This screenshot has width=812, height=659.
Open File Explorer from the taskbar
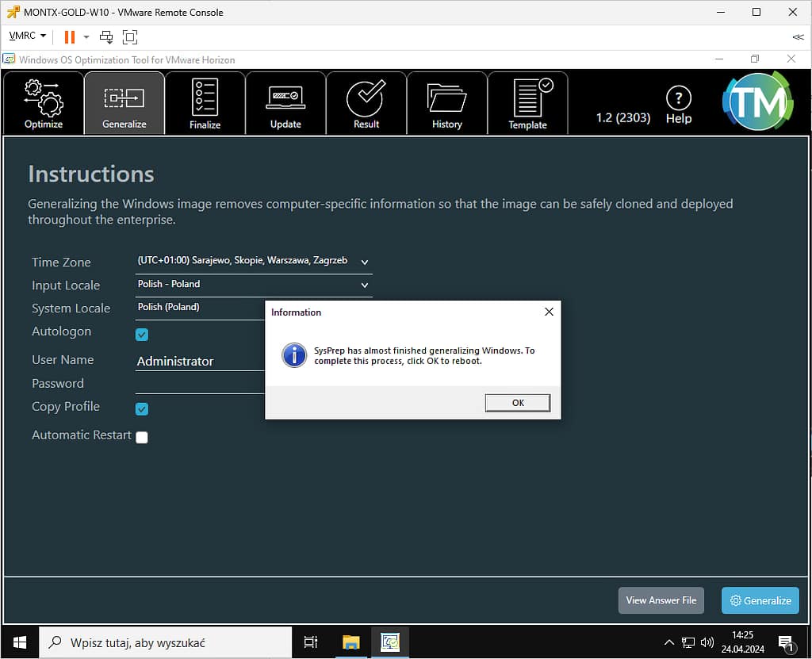coord(351,642)
